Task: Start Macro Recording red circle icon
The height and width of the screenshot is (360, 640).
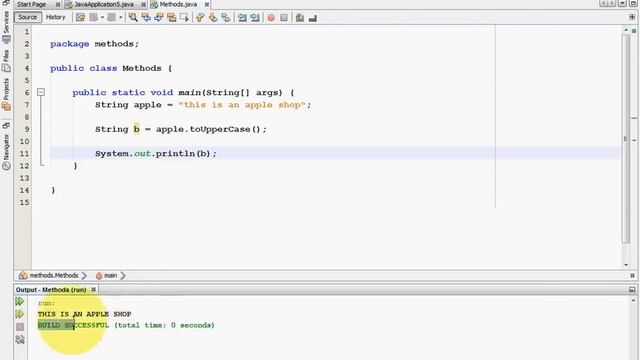Action: (x=271, y=18)
